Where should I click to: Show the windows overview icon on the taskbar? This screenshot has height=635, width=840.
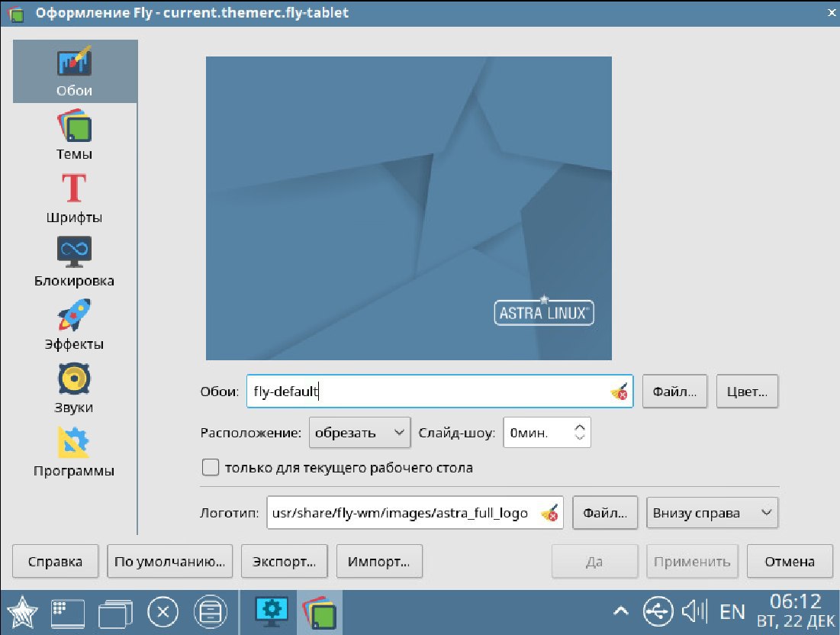(115, 613)
